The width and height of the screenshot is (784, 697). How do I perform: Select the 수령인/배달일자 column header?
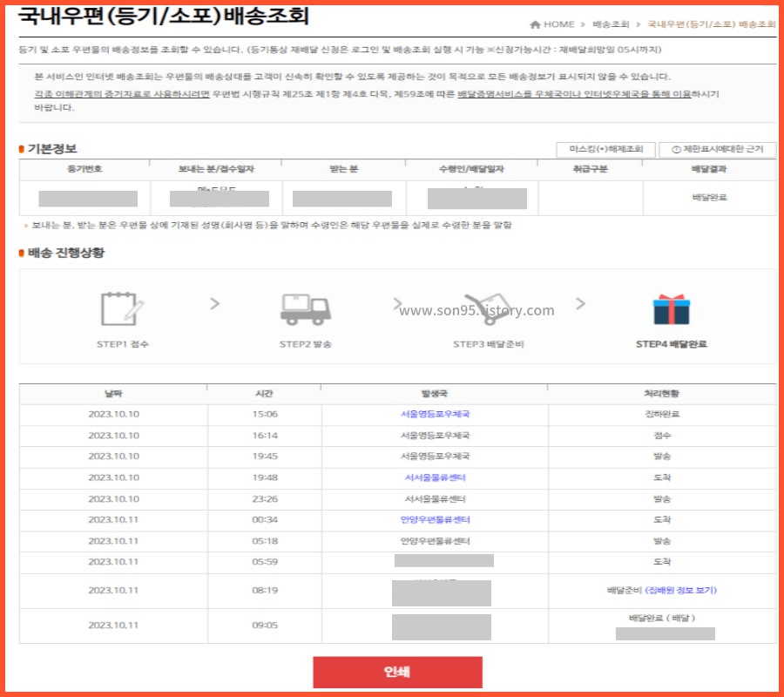tap(471, 169)
